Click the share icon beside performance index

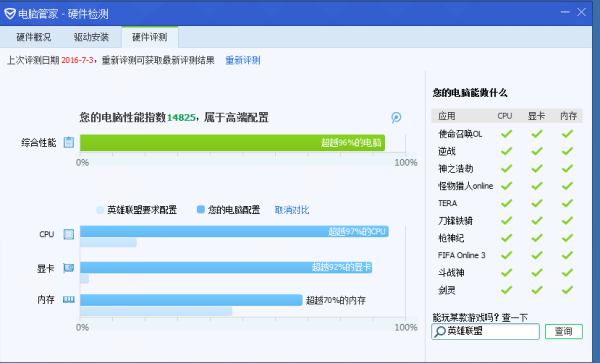click(396, 117)
